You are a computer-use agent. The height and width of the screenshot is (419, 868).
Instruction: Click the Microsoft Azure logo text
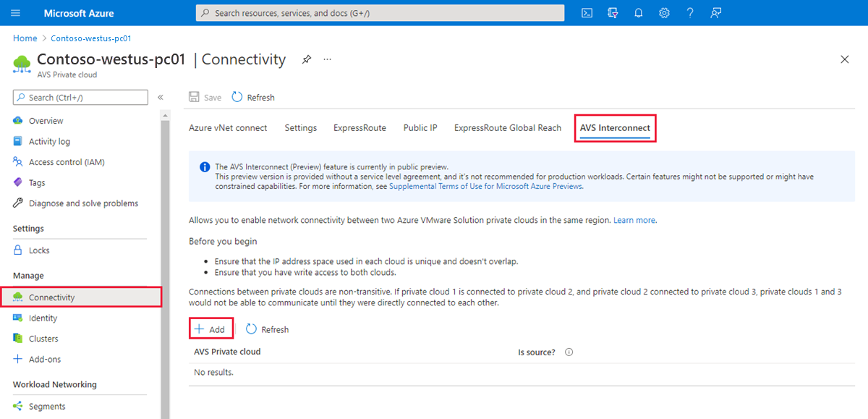pyautogui.click(x=79, y=13)
